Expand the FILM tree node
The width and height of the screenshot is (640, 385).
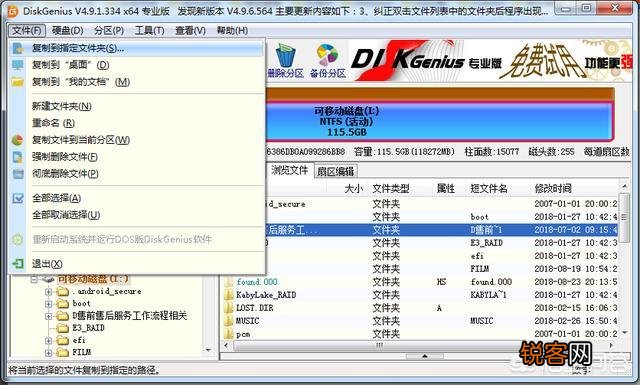[49, 352]
